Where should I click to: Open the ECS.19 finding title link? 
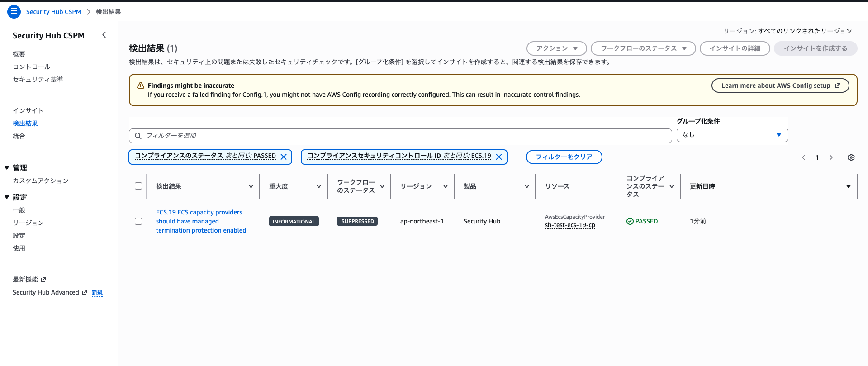pos(201,221)
